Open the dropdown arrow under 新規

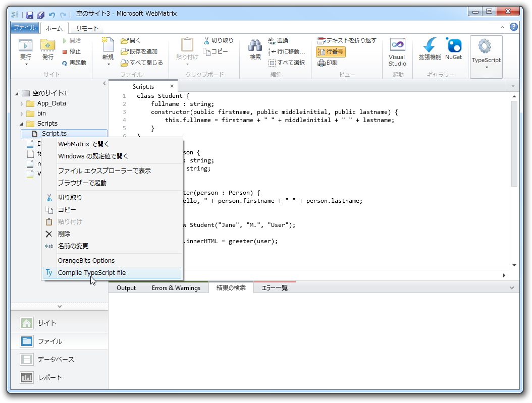pyautogui.click(x=109, y=65)
